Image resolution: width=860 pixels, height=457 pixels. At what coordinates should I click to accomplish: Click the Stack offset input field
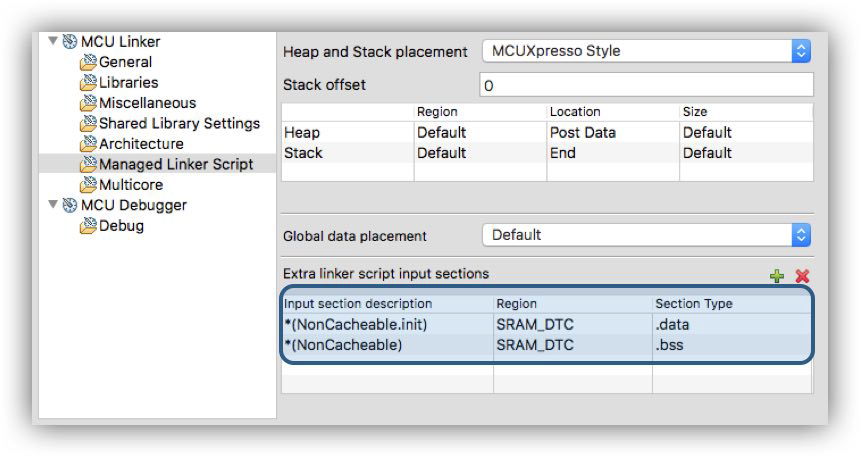646,86
